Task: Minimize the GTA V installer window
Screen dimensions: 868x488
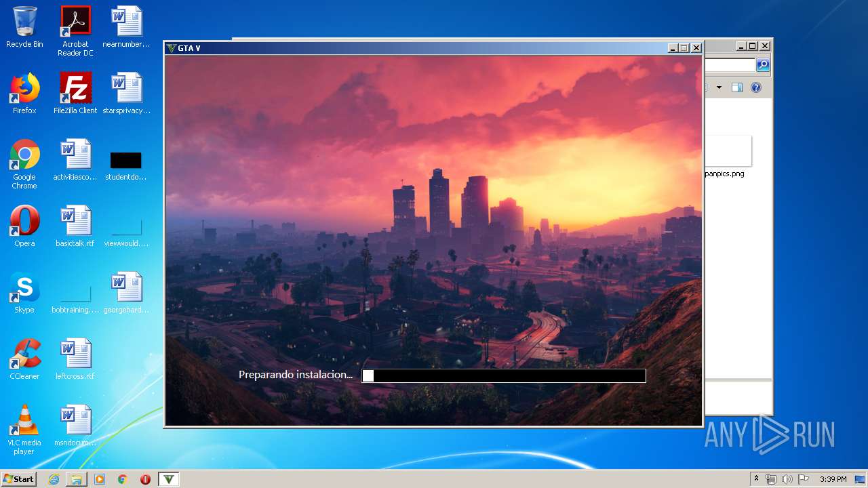Action: click(x=673, y=48)
